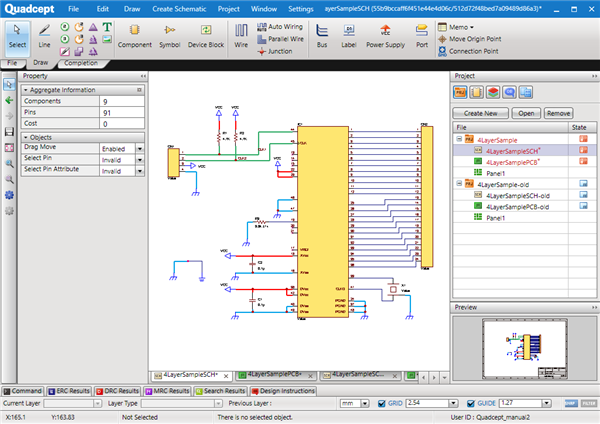Choose the top purple triangle polygon tool
This screenshot has height=424, width=600.
pos(93,27)
